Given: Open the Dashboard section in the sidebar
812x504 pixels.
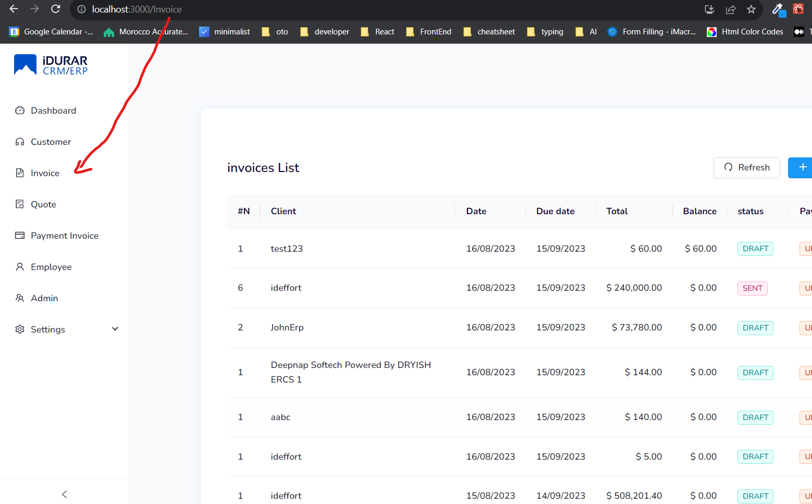Looking at the screenshot, I should click(x=20, y=110).
